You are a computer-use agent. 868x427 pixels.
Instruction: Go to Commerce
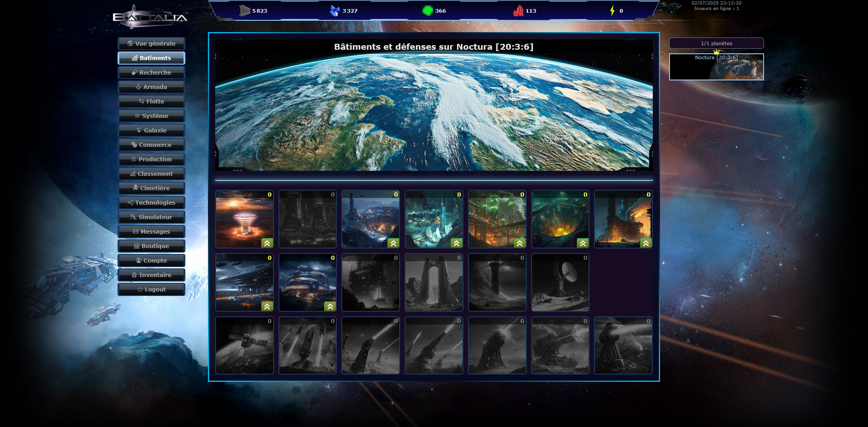(151, 145)
